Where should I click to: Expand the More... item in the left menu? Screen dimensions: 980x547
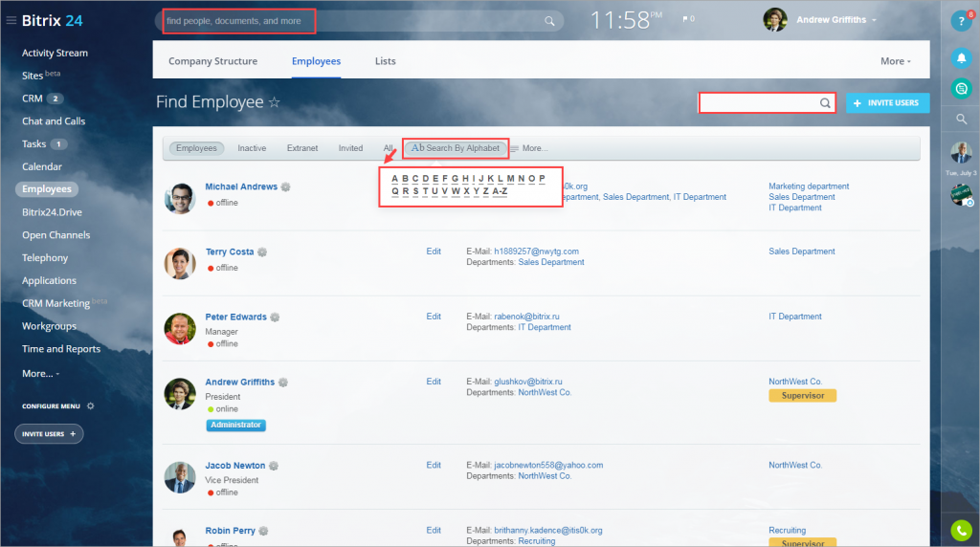pyautogui.click(x=40, y=373)
